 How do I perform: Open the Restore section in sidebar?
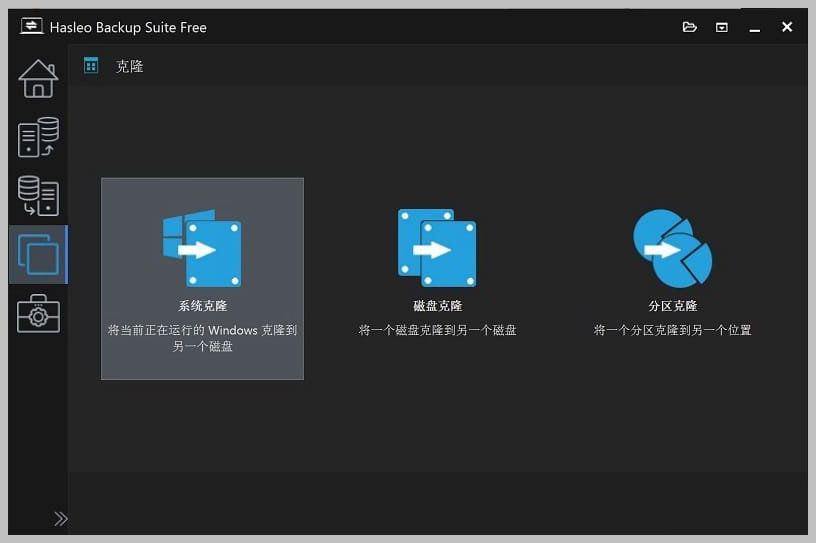pos(38,196)
